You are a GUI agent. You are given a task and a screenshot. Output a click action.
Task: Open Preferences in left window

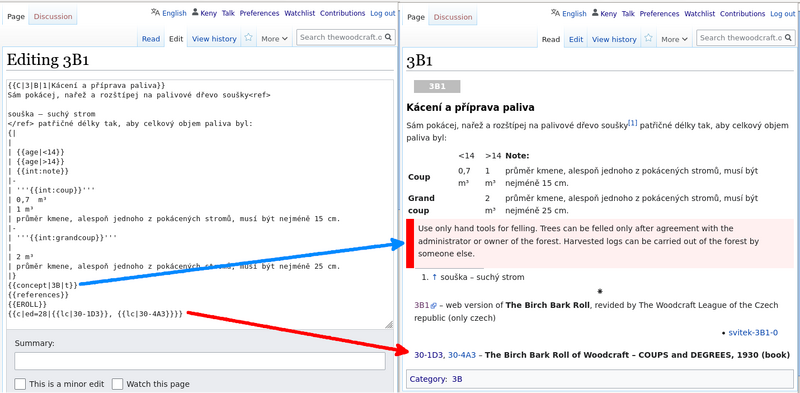point(259,13)
